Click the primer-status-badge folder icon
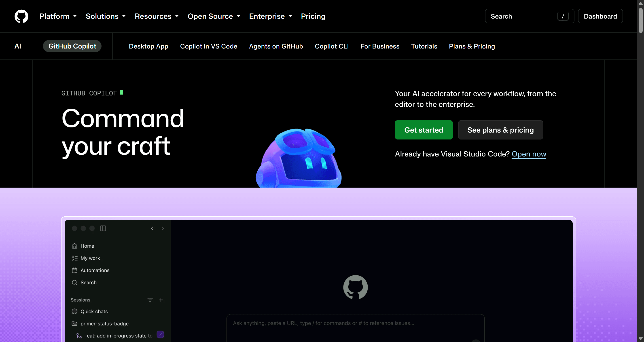Screen dimensions: 644x342 [74, 323]
